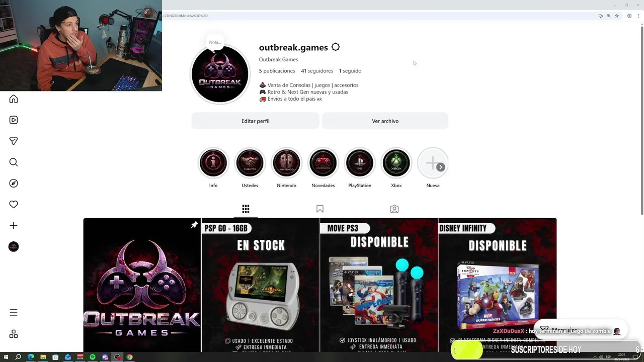The width and height of the screenshot is (644, 362).
Task: Select the posts grid tab
Action: 246,209
